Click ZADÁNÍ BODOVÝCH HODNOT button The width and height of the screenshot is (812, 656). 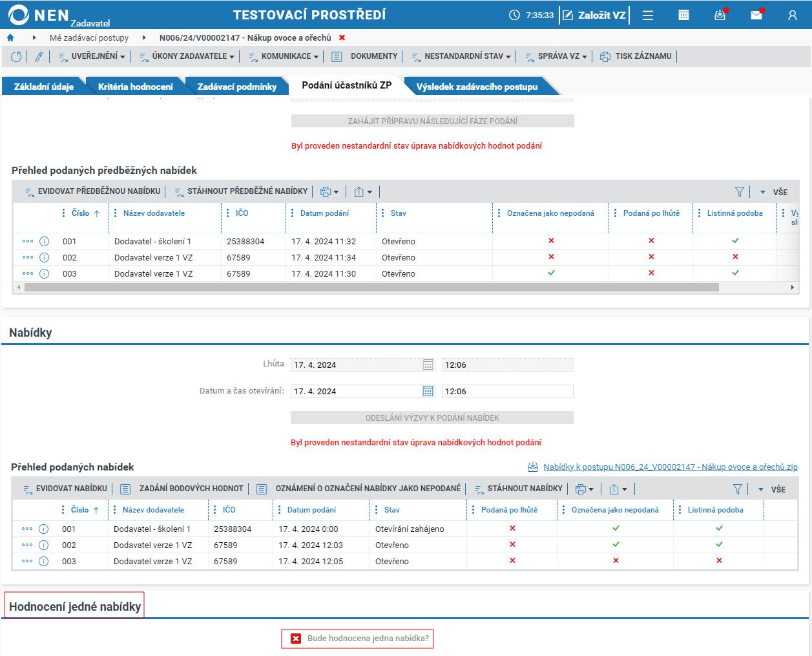[x=182, y=489]
